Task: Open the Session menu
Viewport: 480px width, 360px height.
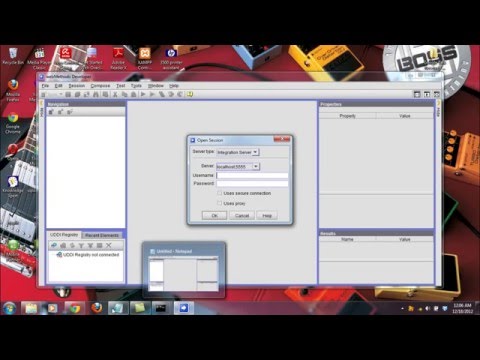Action: coord(77,86)
